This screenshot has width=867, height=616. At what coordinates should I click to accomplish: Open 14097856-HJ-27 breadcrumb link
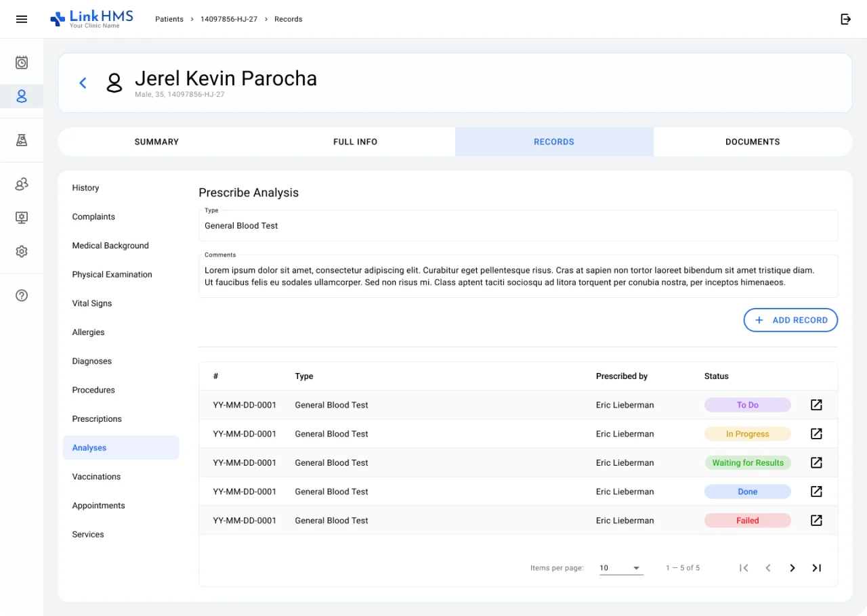pyautogui.click(x=229, y=19)
